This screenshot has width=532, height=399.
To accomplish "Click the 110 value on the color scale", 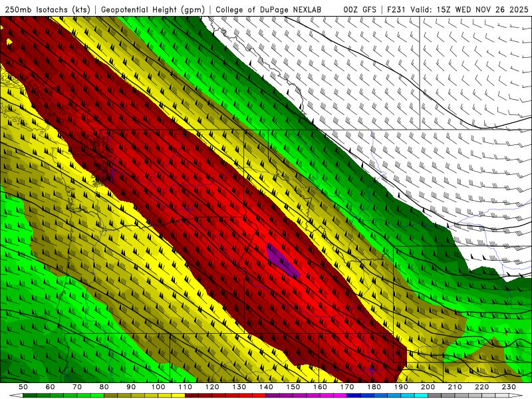I will 186,387.
